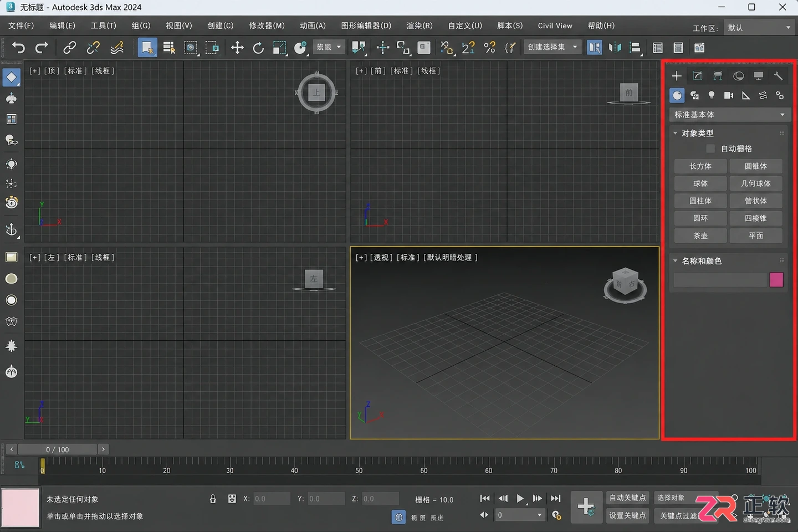Toggle Absolute/Offset transform mode icon

click(232, 499)
